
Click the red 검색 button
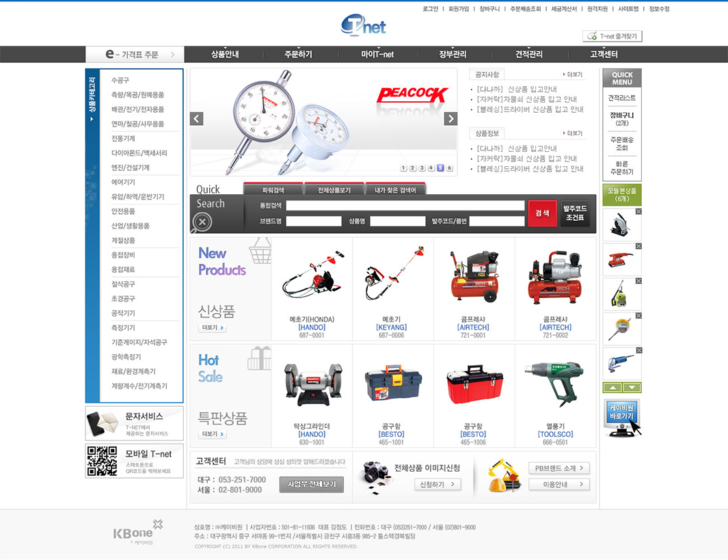[542, 213]
